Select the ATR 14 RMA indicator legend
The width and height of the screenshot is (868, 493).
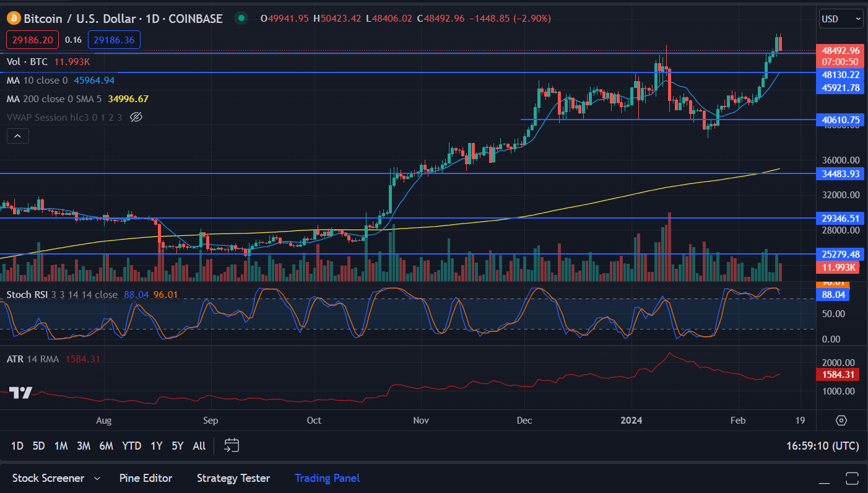(x=33, y=359)
